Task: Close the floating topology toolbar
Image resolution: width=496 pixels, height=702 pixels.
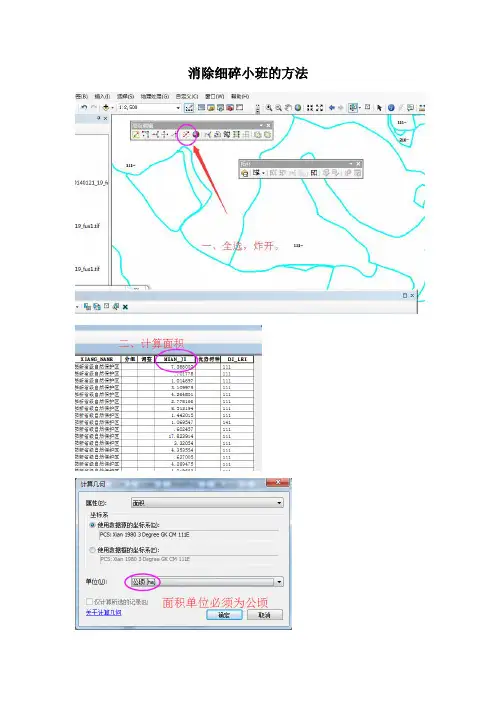Action: [358, 164]
